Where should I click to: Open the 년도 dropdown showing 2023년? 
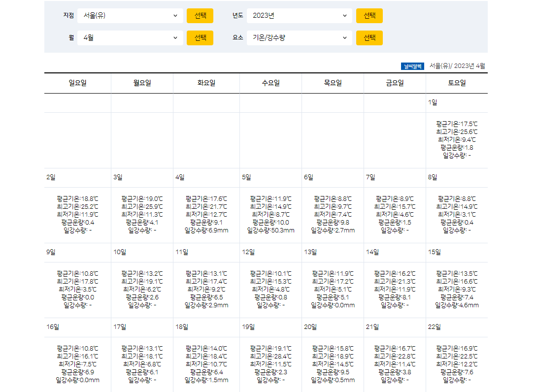click(x=300, y=15)
